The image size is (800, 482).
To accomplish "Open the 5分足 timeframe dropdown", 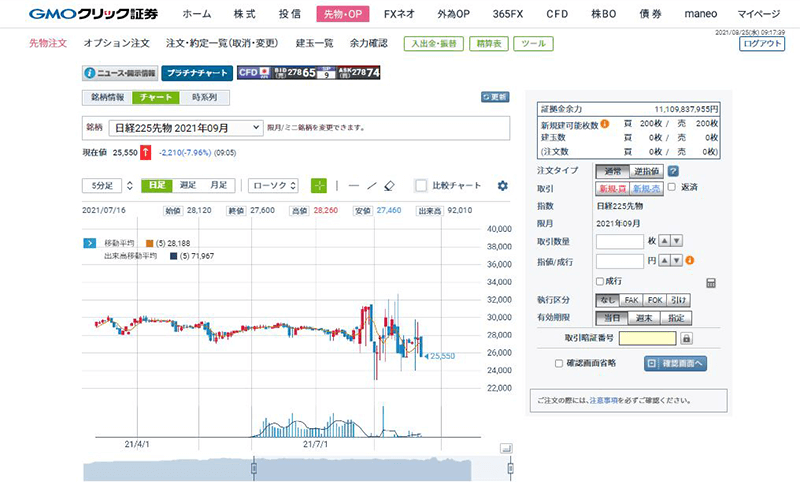I will point(102,185).
